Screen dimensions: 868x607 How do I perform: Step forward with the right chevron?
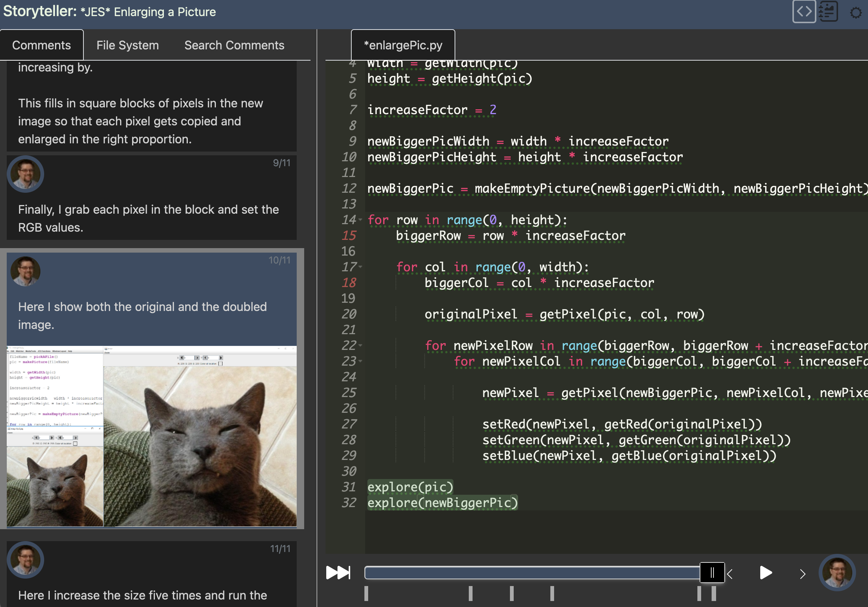pyautogui.click(x=802, y=574)
